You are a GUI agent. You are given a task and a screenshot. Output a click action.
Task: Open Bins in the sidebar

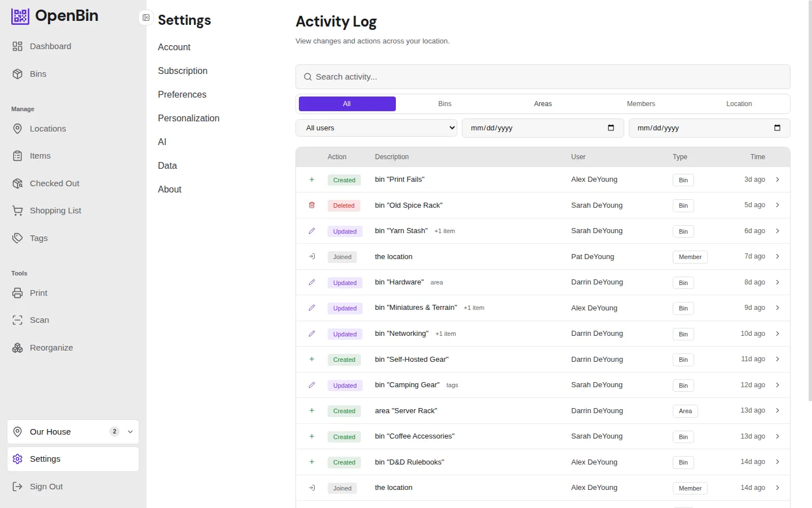pyautogui.click(x=73, y=74)
